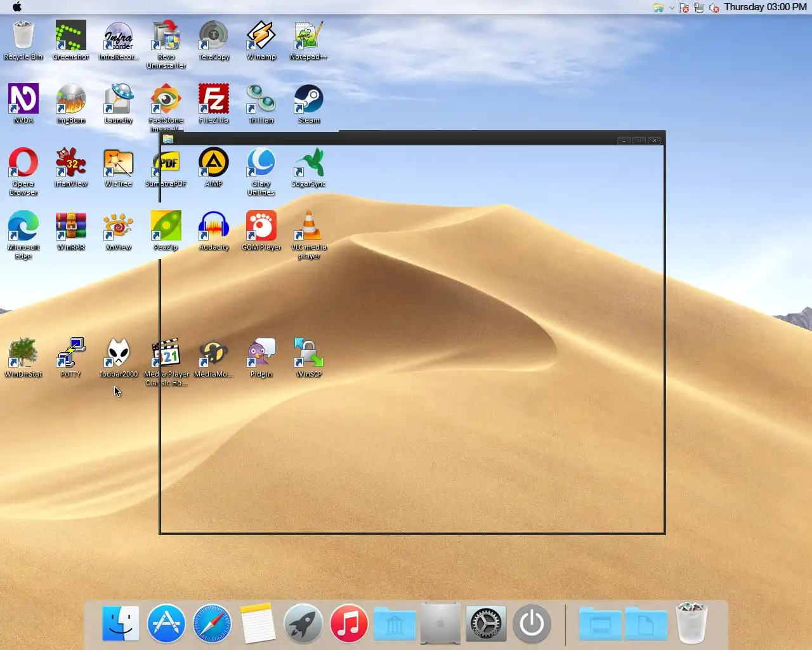Open Finder in the dock
The image size is (812, 650).
pos(121,623)
